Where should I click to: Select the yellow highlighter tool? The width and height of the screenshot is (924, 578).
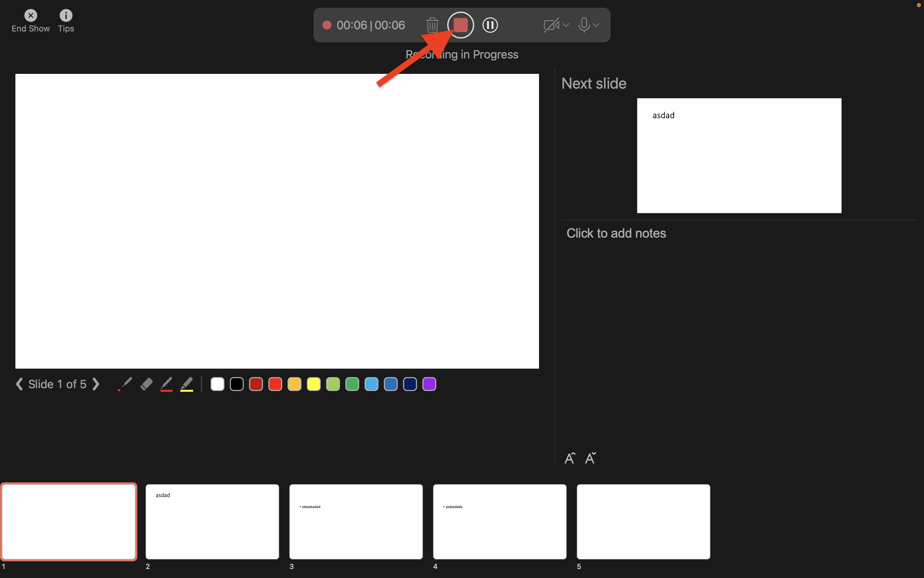pyautogui.click(x=186, y=384)
